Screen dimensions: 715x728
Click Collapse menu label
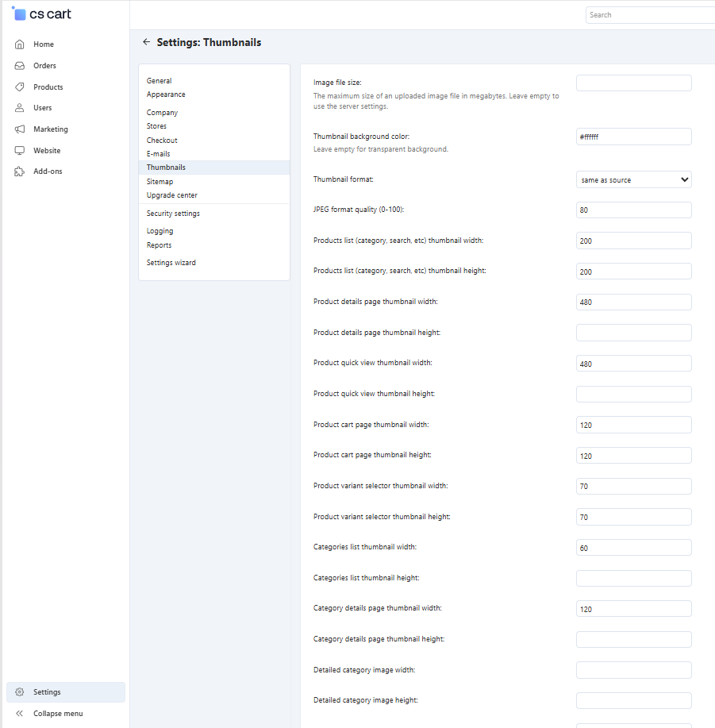pyautogui.click(x=58, y=714)
